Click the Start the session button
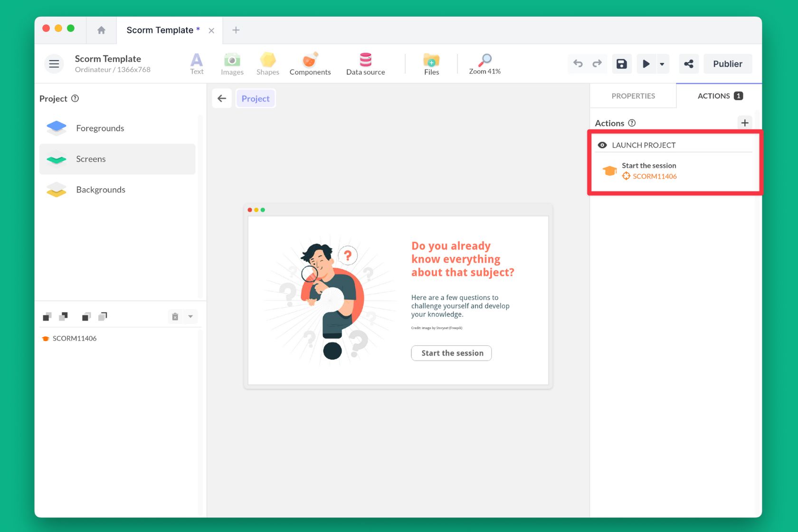 click(451, 353)
